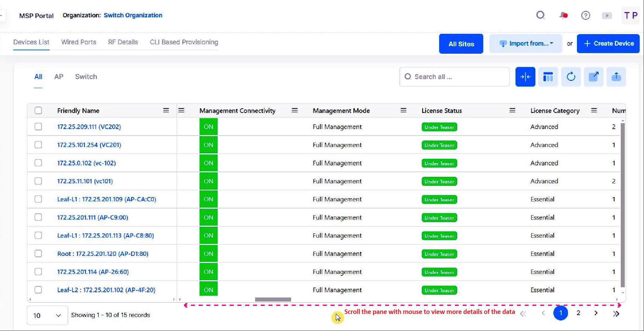Open the column chooser table icon

coord(548,77)
